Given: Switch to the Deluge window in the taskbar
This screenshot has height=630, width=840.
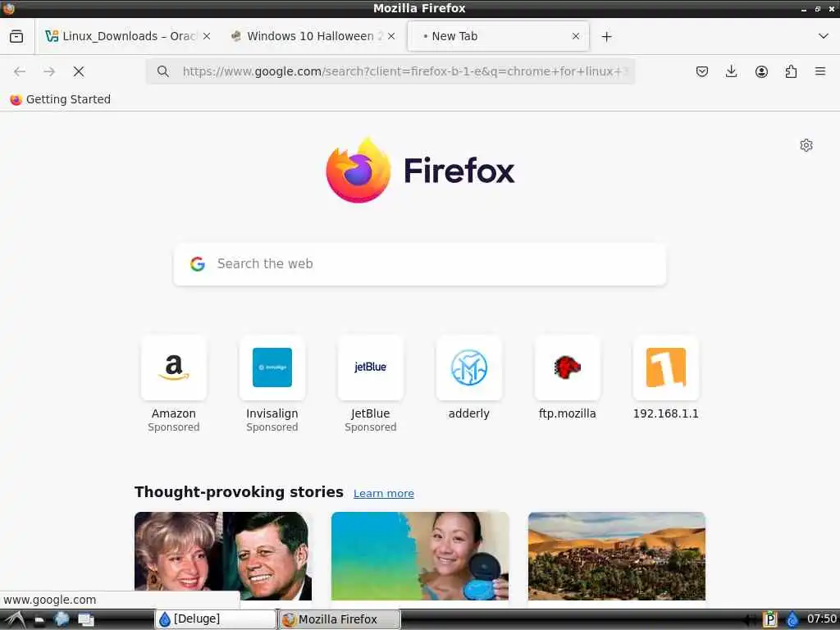Looking at the screenshot, I should [x=216, y=619].
